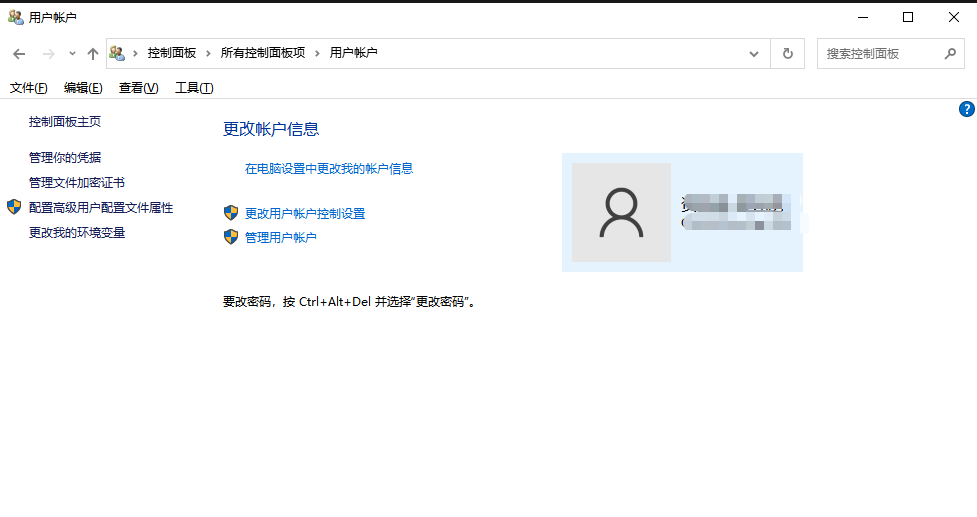Click the Back navigation arrow

pos(19,54)
